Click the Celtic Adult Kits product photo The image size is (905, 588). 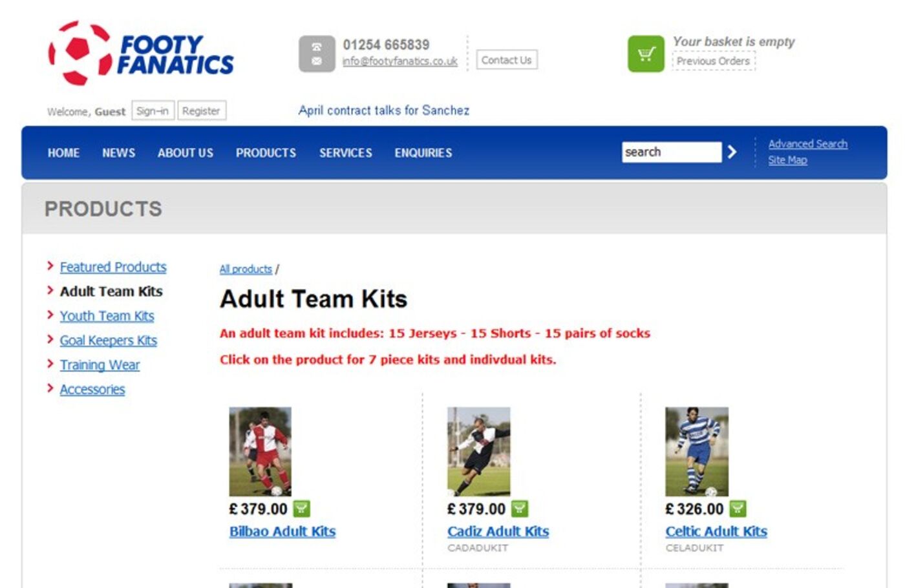tap(695, 450)
